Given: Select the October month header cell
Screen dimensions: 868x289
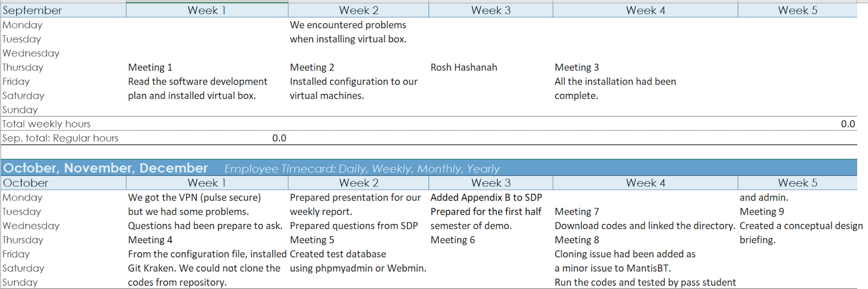Looking at the screenshot, I should click(x=26, y=183).
